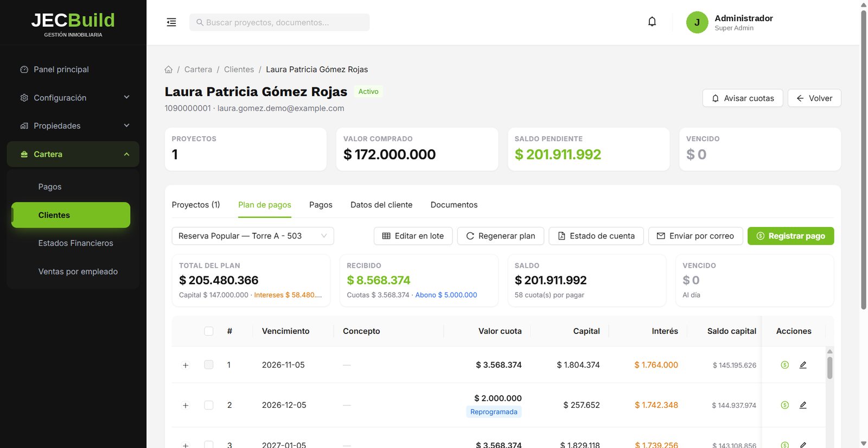Click the payment table's vertical scrollbar thumb

(x=829, y=368)
